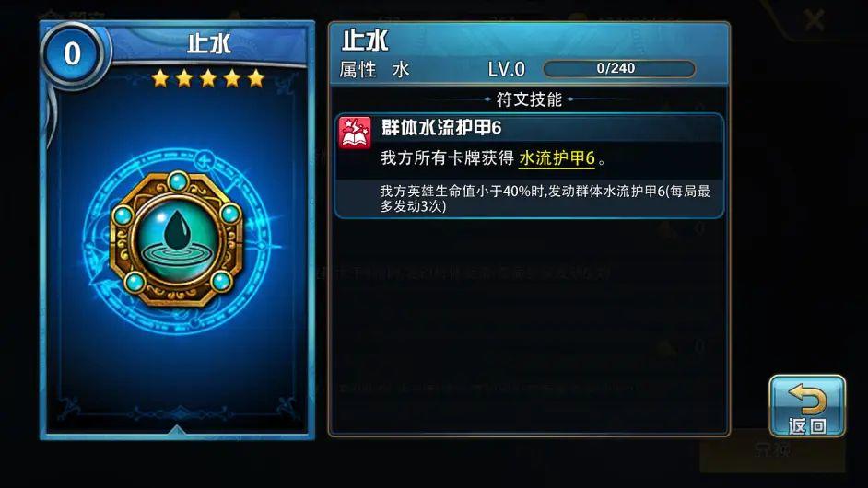Click the 返回 back button
Viewport: 868px width, 488px height.
[806, 407]
